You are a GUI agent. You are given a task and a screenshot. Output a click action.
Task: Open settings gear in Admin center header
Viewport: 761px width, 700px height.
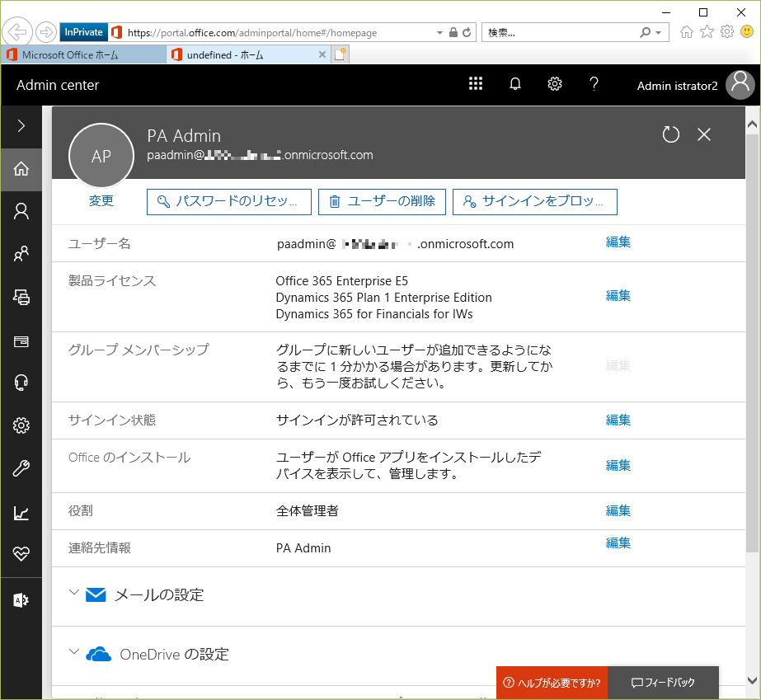coord(555,84)
